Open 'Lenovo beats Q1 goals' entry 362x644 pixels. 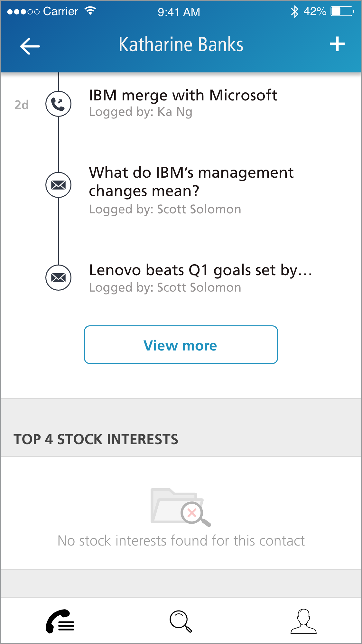(x=200, y=270)
